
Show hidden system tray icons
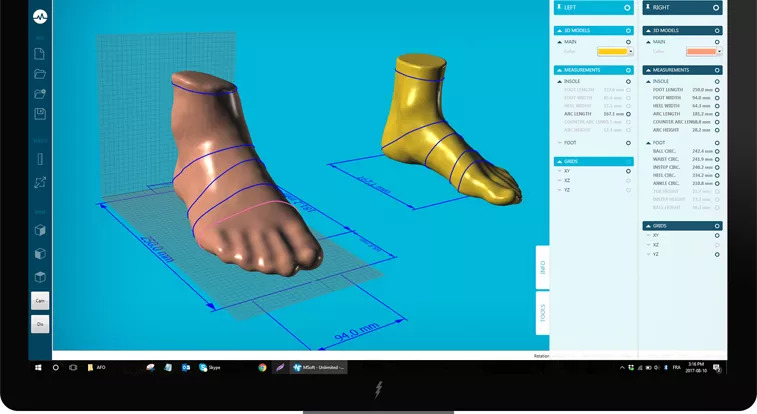pos(622,368)
